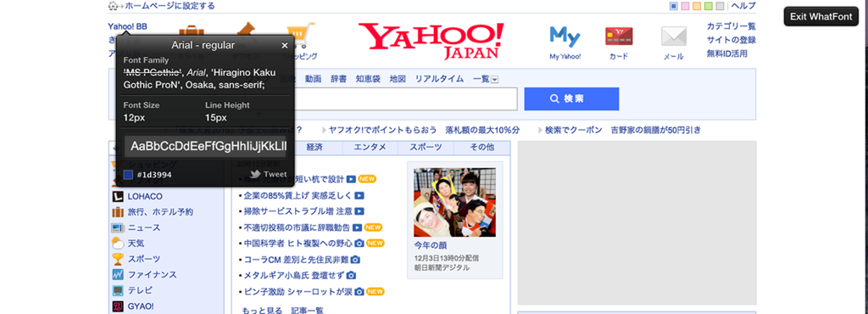Screen dimensions: 868x314
Task: Open 無料ID活用 link
Action: (x=726, y=53)
